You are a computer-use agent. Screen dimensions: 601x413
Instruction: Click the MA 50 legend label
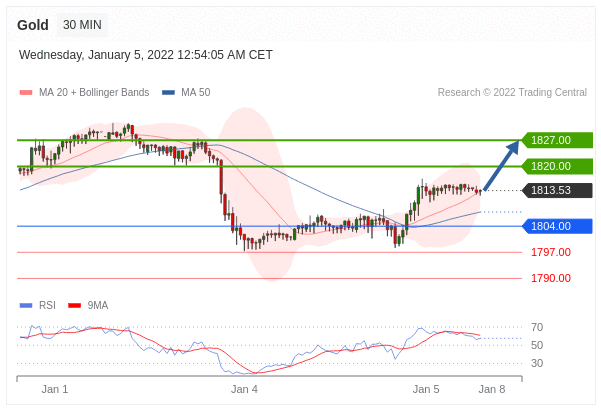coord(195,92)
